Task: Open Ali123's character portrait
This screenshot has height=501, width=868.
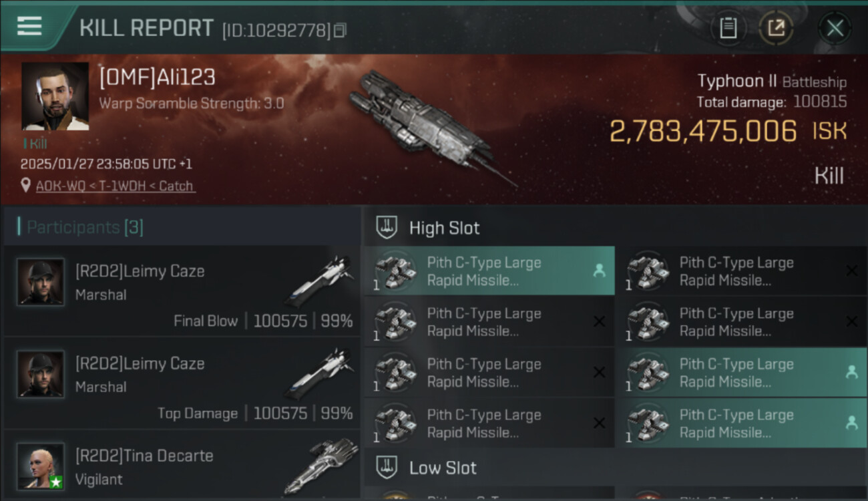Action: (x=55, y=96)
